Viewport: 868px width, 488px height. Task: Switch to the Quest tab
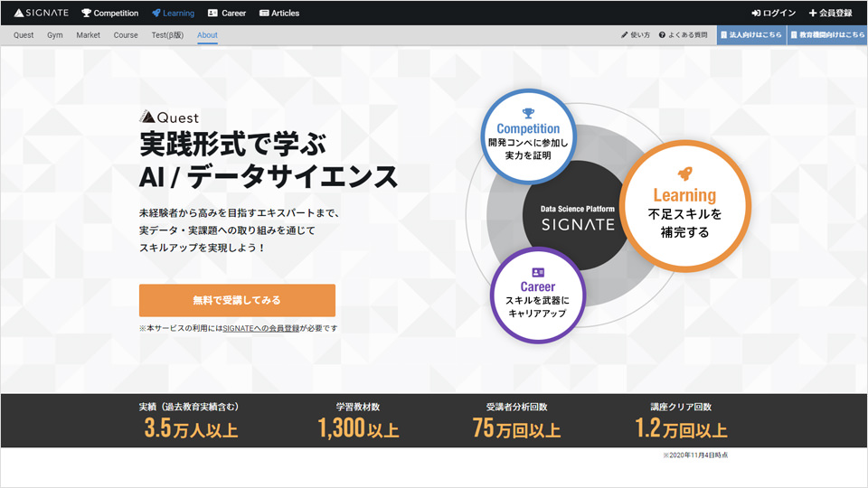click(24, 35)
